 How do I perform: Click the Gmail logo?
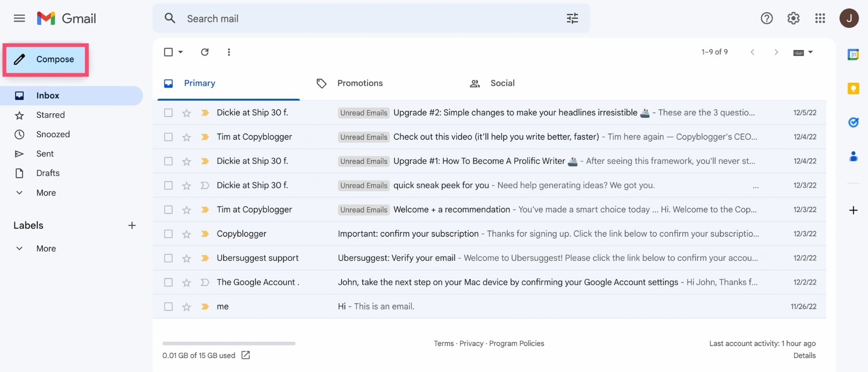pos(67,18)
